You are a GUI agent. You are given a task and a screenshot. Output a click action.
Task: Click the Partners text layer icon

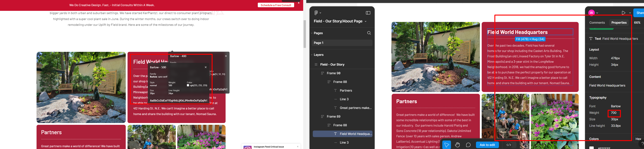pyautogui.click(x=336, y=90)
